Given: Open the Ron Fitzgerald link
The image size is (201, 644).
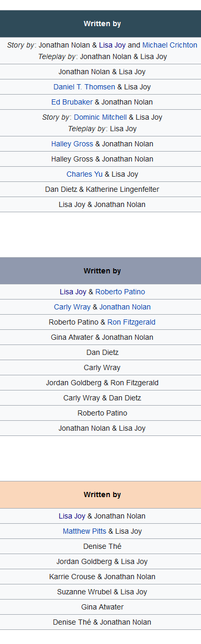Looking at the screenshot, I should pyautogui.click(x=131, y=322).
